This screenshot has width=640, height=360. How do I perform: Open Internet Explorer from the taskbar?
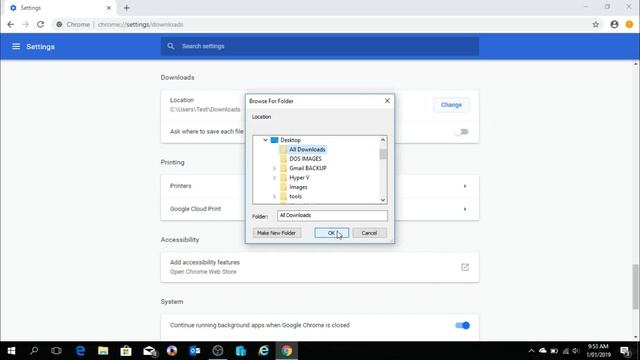coord(264,351)
